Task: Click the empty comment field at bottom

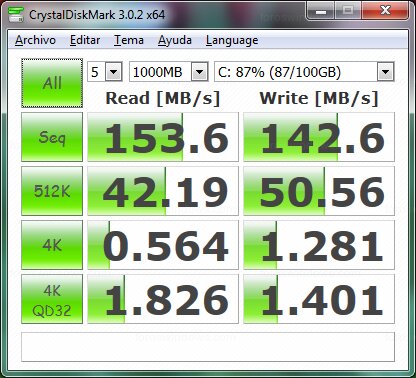Action: 208,347
